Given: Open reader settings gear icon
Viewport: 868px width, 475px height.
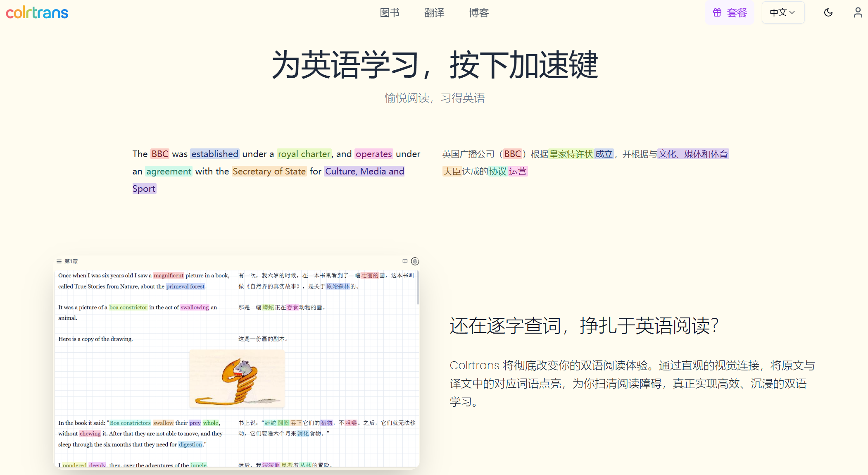Looking at the screenshot, I should pos(415,261).
